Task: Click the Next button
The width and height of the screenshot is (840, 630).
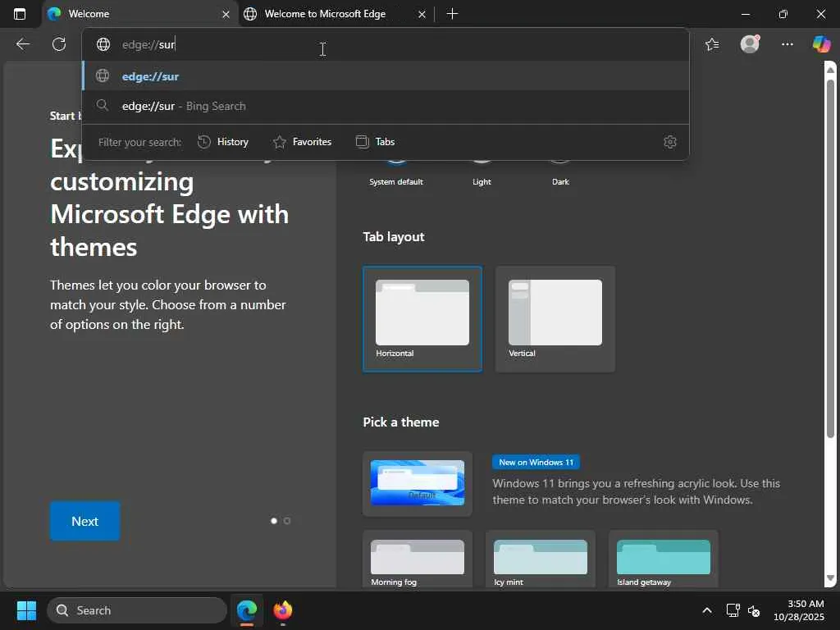Action: click(x=84, y=521)
